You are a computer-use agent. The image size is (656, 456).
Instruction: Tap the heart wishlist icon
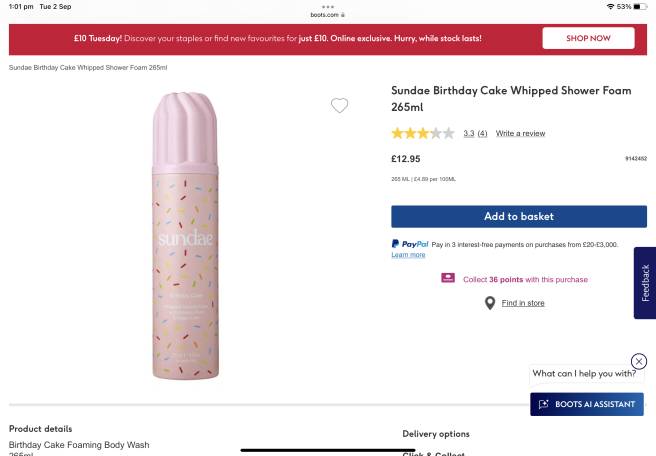click(339, 106)
